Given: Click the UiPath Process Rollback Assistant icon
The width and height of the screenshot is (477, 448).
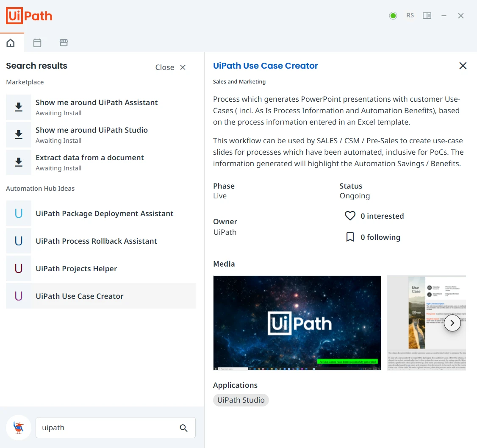Looking at the screenshot, I should pyautogui.click(x=19, y=241).
